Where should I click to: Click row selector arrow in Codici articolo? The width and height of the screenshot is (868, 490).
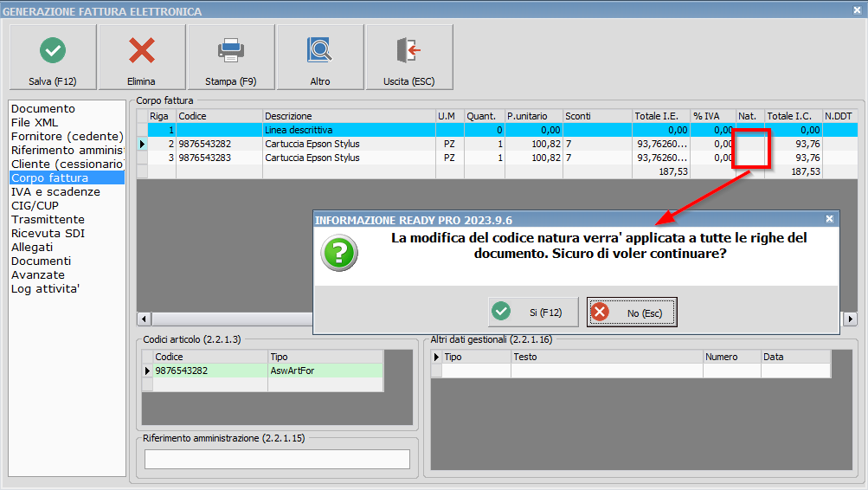coord(147,371)
